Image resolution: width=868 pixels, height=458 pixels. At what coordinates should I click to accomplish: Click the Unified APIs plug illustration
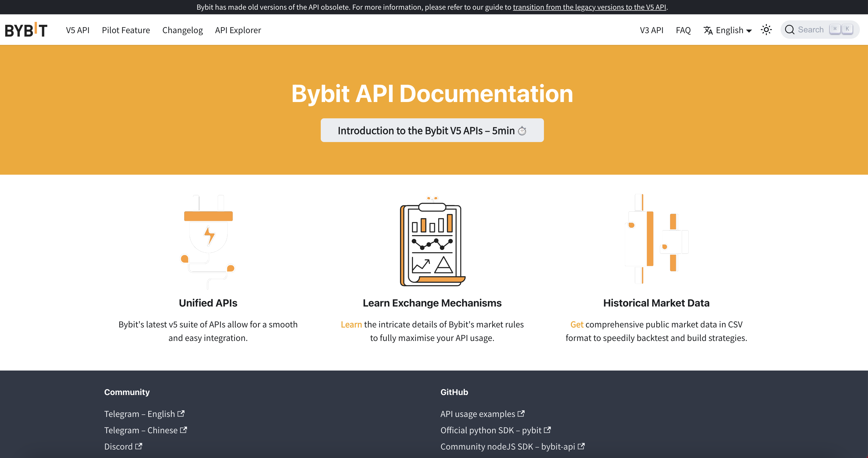[208, 241]
